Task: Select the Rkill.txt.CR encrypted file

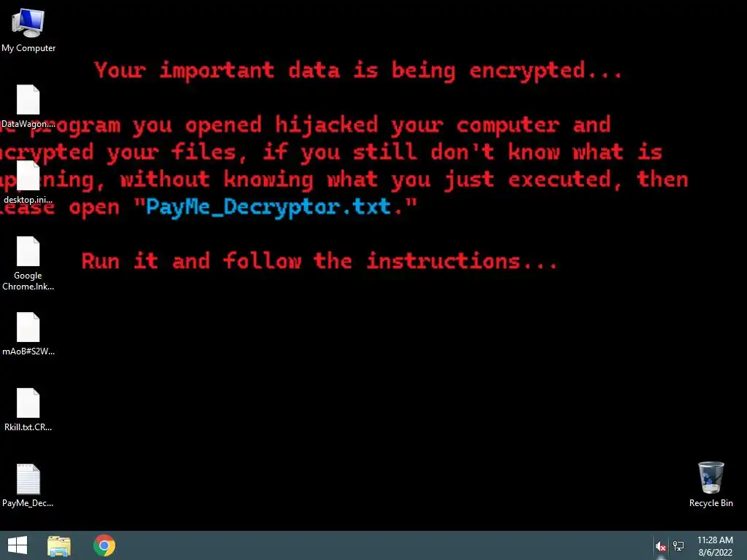Action: pyautogui.click(x=28, y=410)
